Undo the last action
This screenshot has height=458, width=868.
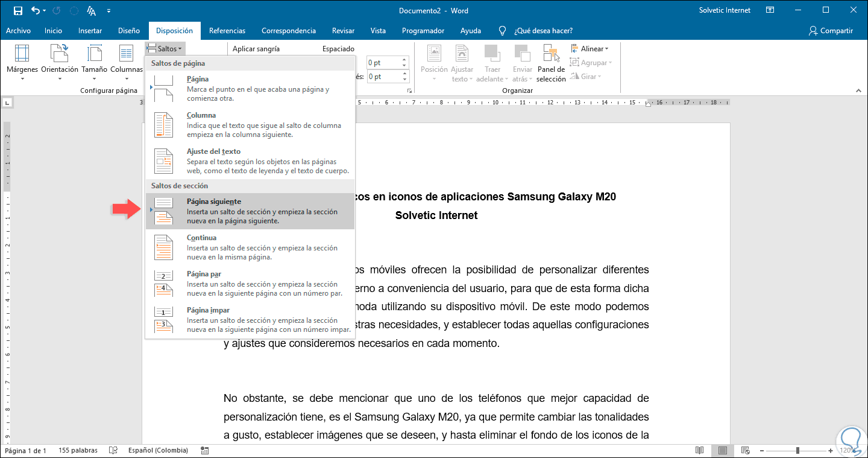point(35,11)
